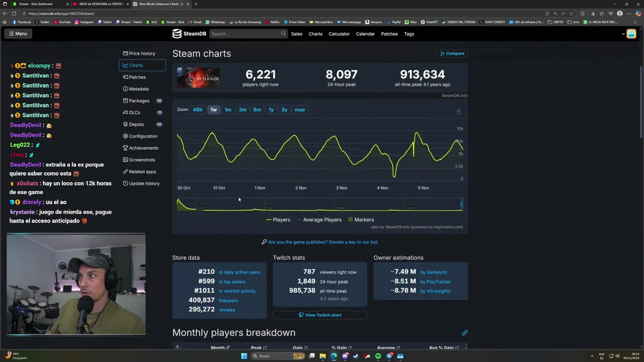
Task: Open the by PlayTracker link
Action: (x=436, y=282)
